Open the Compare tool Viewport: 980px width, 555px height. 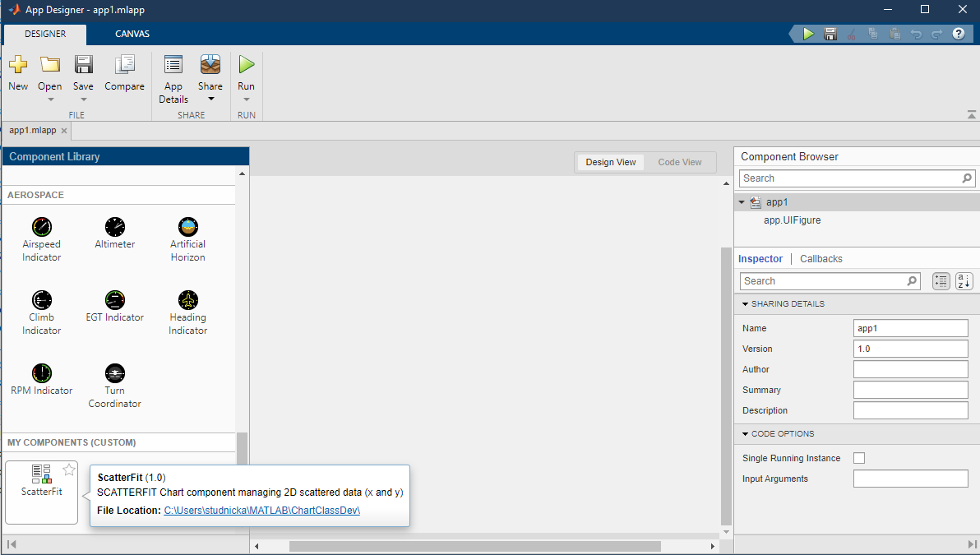click(124, 73)
